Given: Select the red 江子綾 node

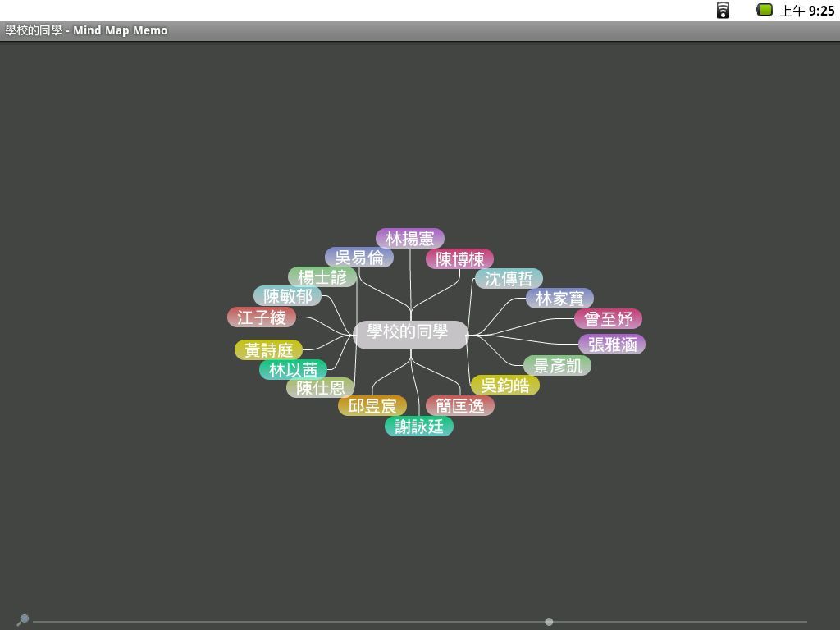Looking at the screenshot, I should [261, 317].
